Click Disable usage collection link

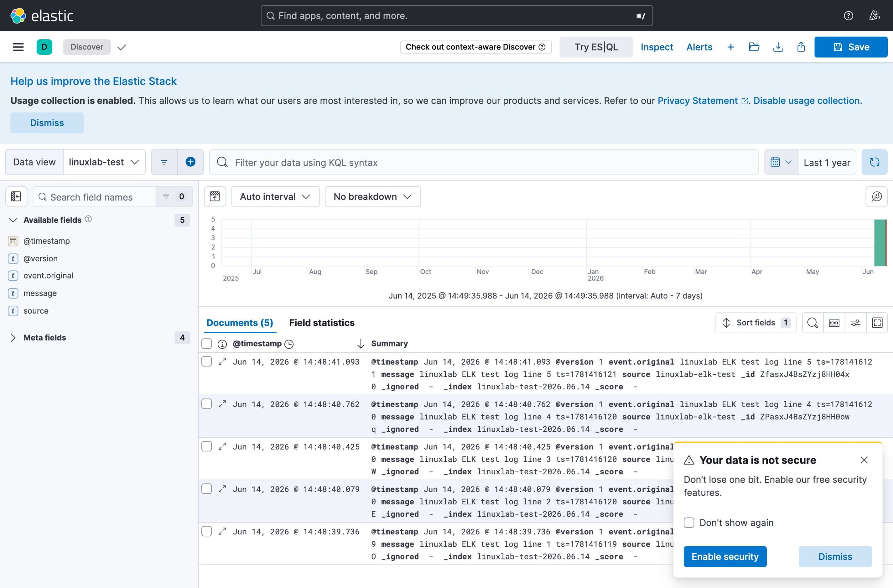pos(808,100)
